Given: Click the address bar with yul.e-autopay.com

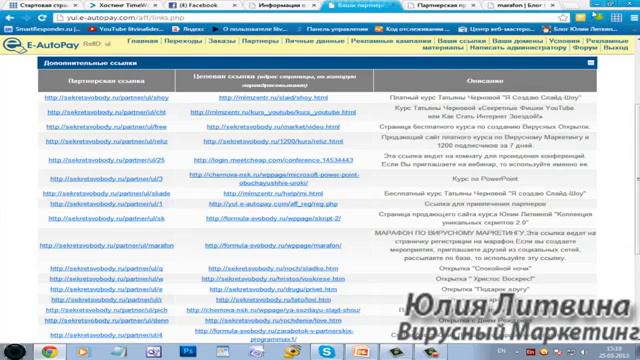Looking at the screenshot, I should [311, 18].
